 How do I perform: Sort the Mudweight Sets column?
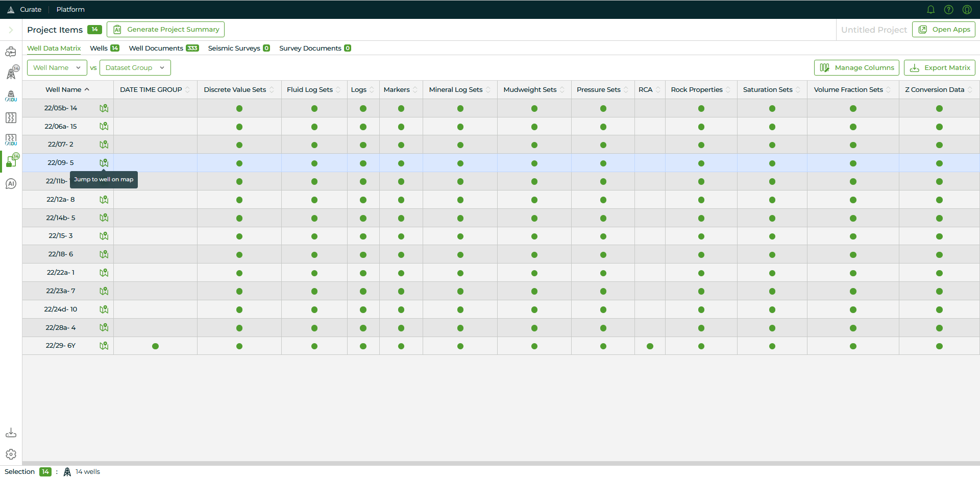[x=562, y=90]
